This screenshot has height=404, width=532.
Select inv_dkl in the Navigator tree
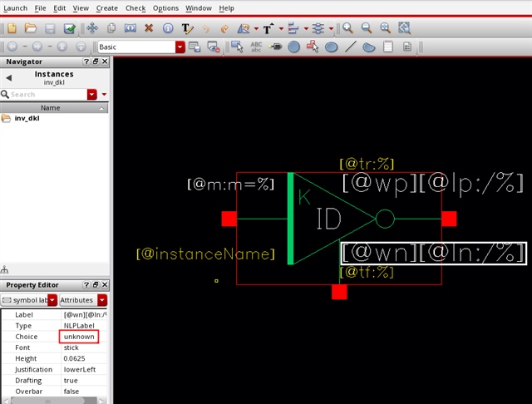pos(27,119)
